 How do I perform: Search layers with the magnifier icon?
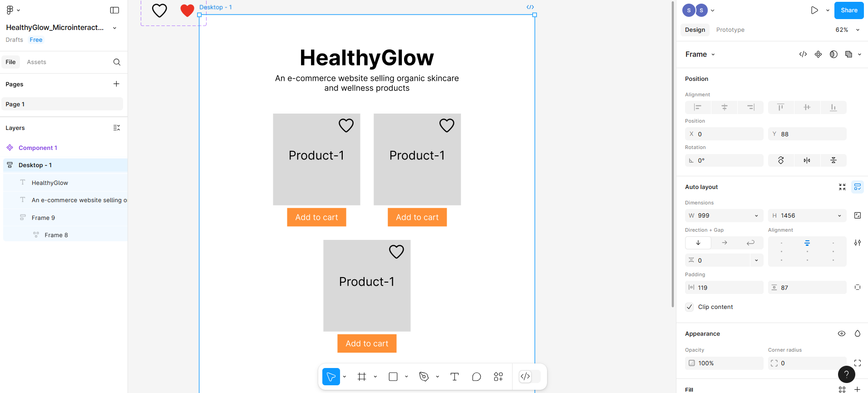pos(117,62)
